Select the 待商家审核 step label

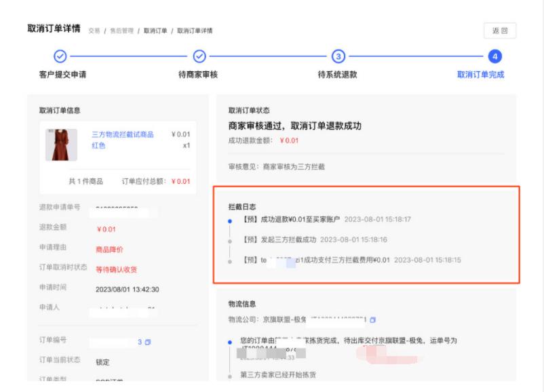[198, 75]
